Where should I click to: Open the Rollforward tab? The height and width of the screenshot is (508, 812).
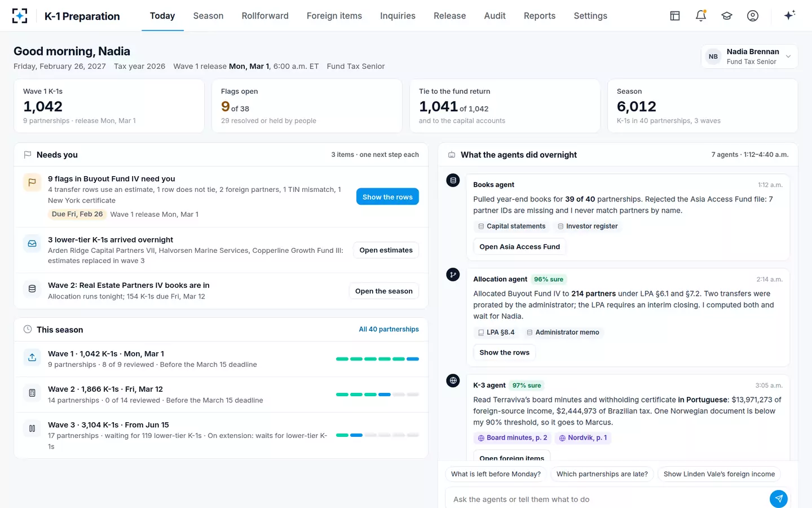pos(265,16)
